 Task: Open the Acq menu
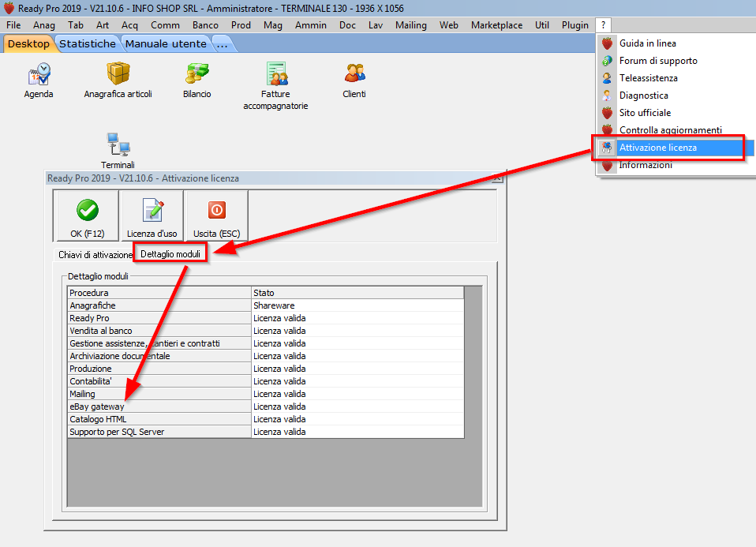click(x=129, y=25)
